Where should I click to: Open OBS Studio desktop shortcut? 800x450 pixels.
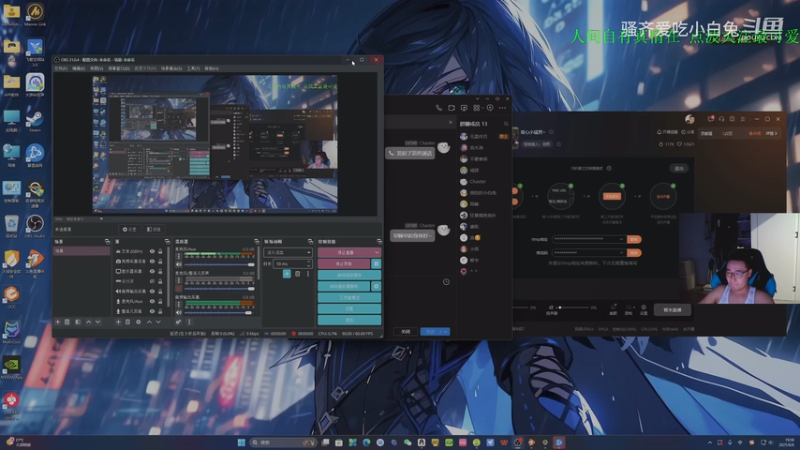(x=35, y=226)
